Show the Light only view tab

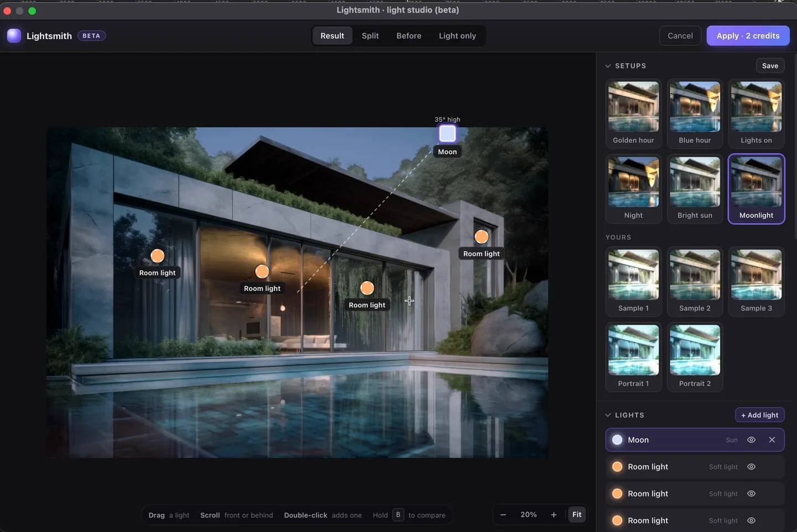point(457,36)
